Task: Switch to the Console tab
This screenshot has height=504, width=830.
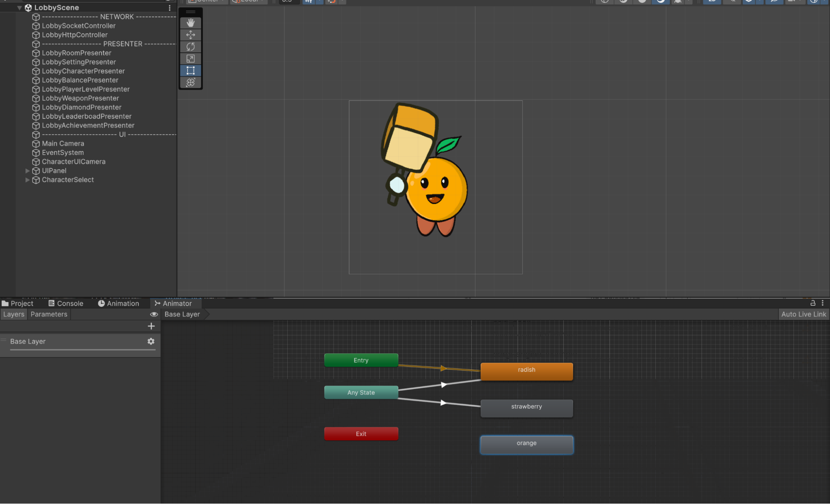Action: coord(66,304)
